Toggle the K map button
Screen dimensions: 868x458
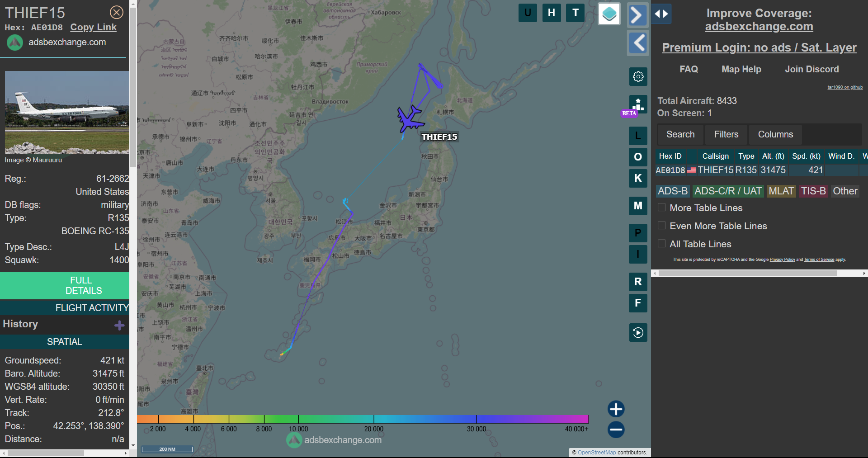pos(638,178)
